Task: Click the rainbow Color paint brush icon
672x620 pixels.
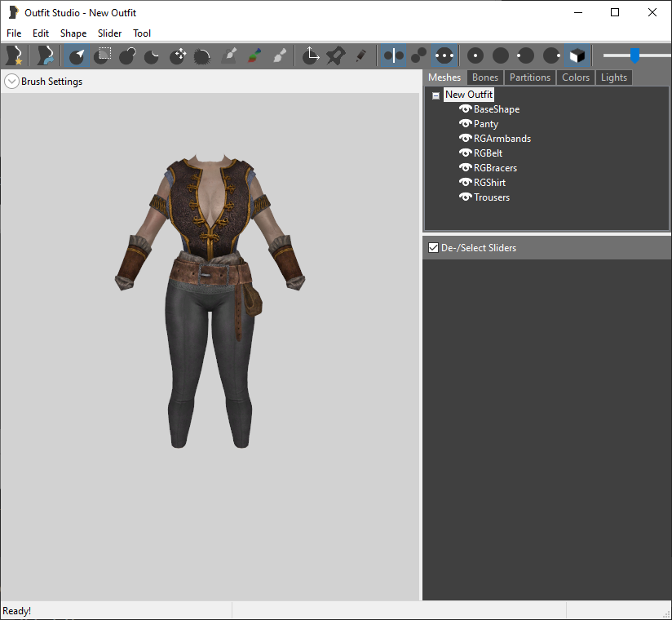Action: 254,55
